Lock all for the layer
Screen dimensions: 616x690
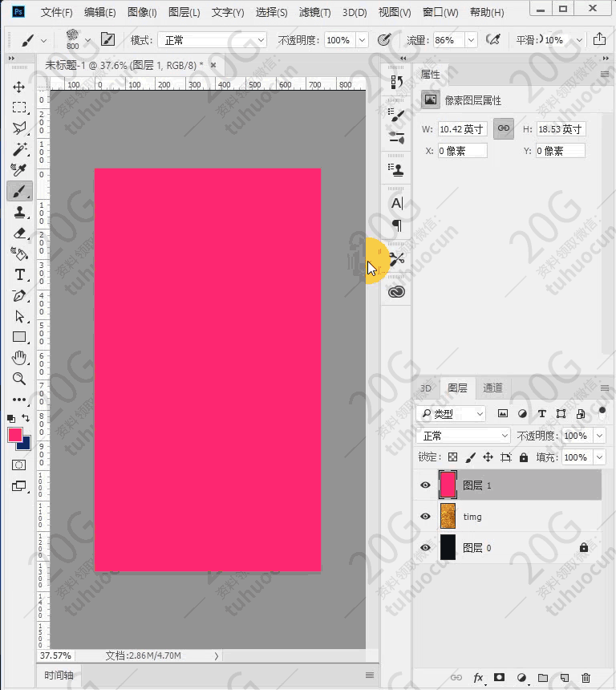pyautogui.click(x=524, y=457)
